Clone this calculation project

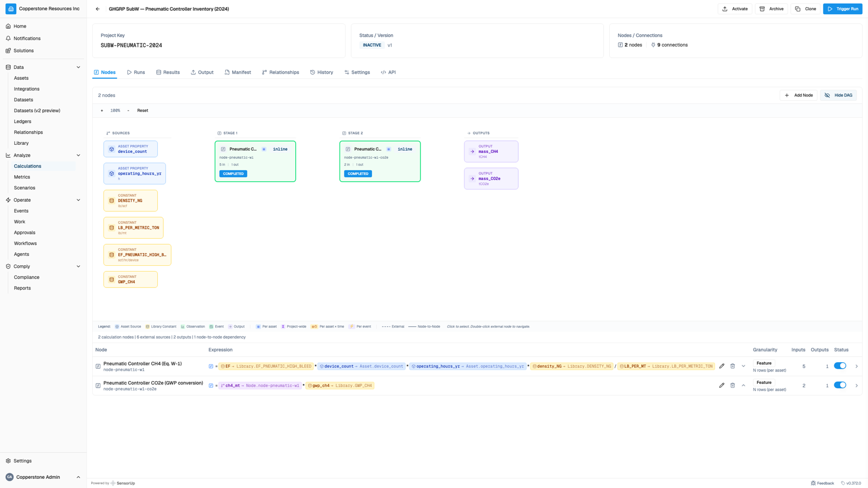point(806,9)
